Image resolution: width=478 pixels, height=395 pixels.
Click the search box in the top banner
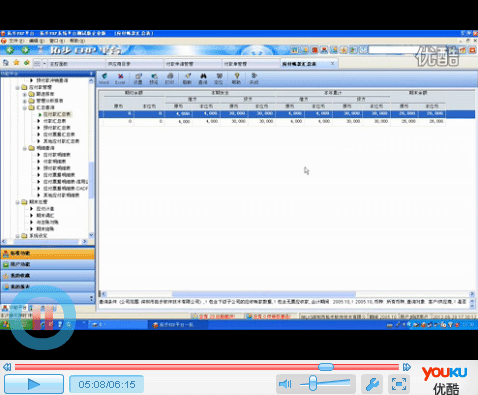click(393, 50)
